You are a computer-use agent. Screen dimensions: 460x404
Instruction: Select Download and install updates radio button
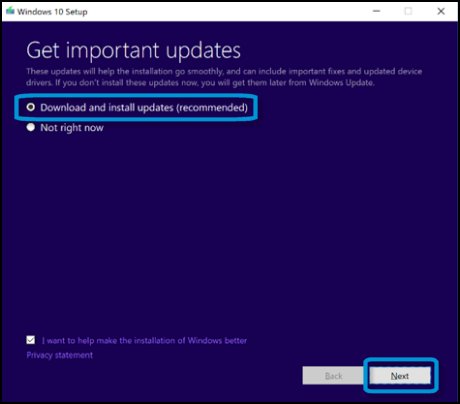tap(31, 107)
